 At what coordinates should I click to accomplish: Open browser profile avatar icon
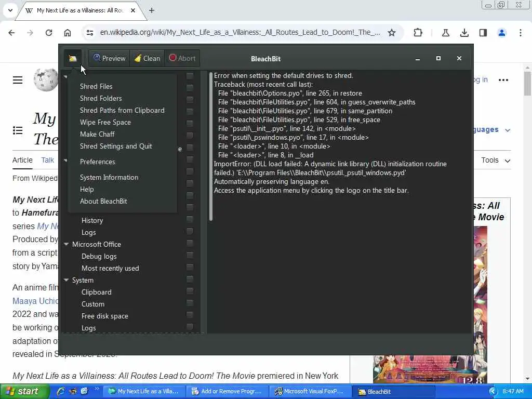pyautogui.click(x=501, y=33)
